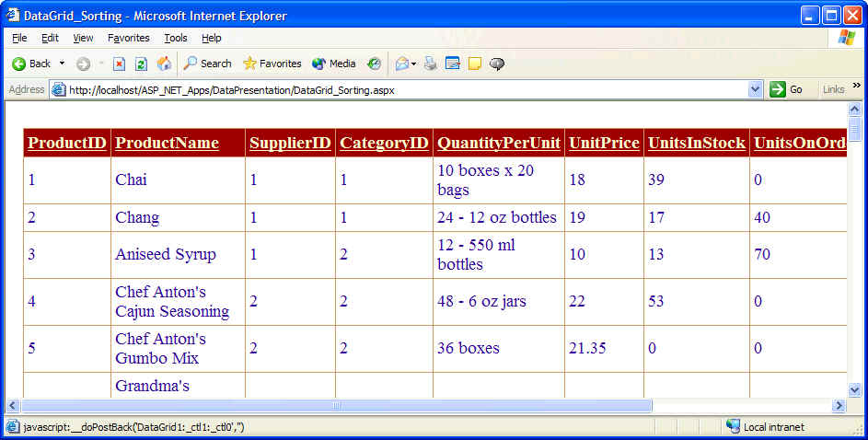Screen dimensions: 868x440
Task: Sort the grid by ProductName header
Action: pos(167,143)
